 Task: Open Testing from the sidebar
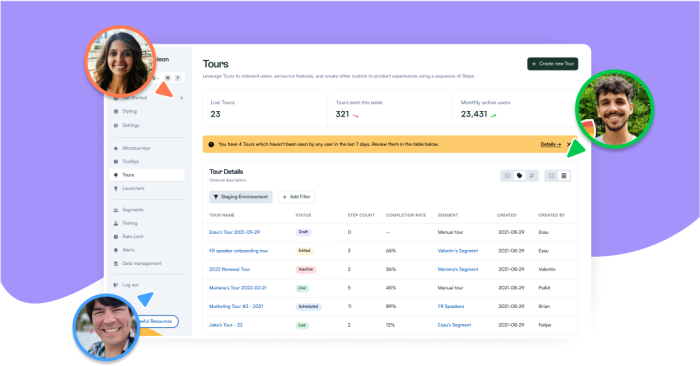point(129,223)
